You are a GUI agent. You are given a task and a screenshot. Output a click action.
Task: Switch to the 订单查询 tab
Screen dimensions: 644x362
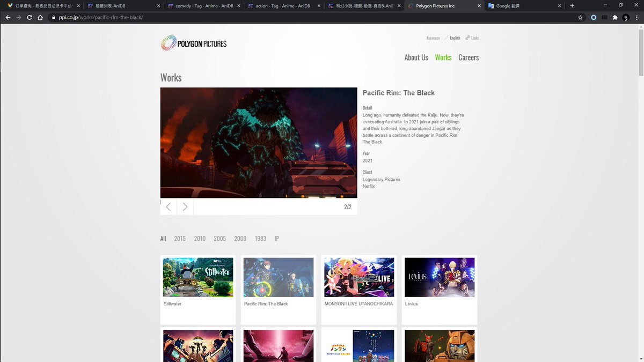[x=42, y=5]
